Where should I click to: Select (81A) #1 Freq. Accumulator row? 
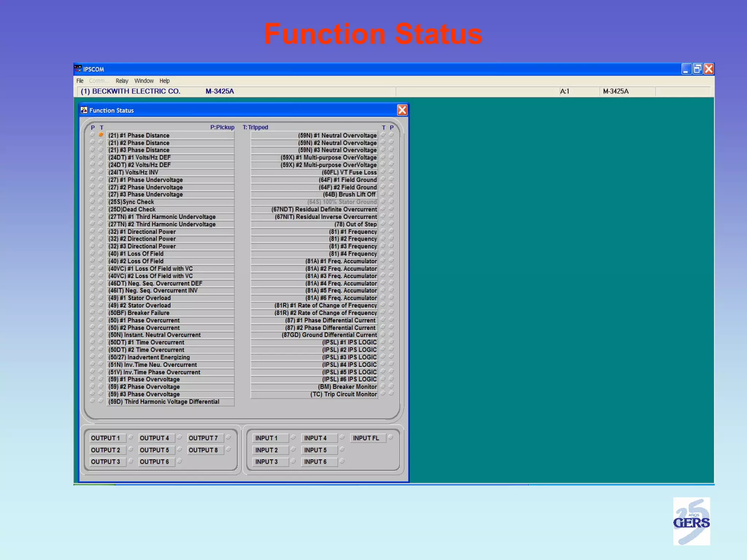click(x=314, y=261)
